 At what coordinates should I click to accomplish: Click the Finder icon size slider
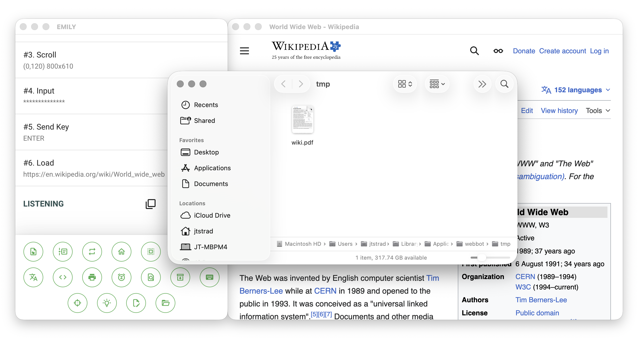482,258
